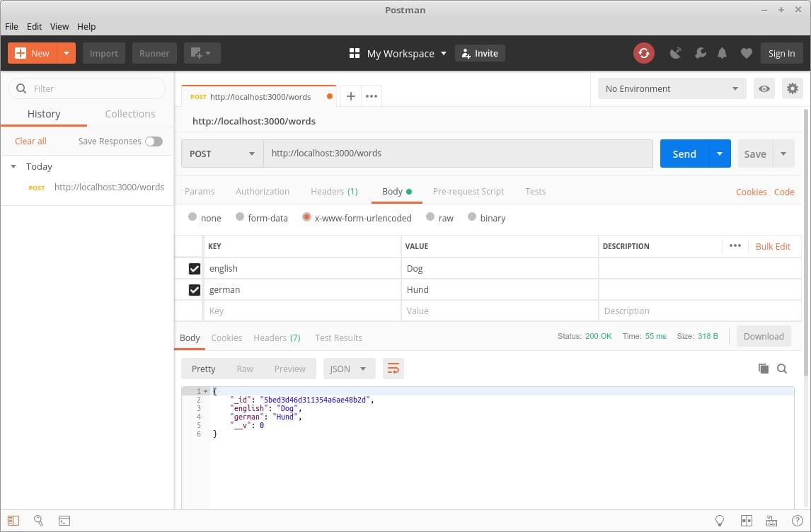Open the View menu

point(59,26)
